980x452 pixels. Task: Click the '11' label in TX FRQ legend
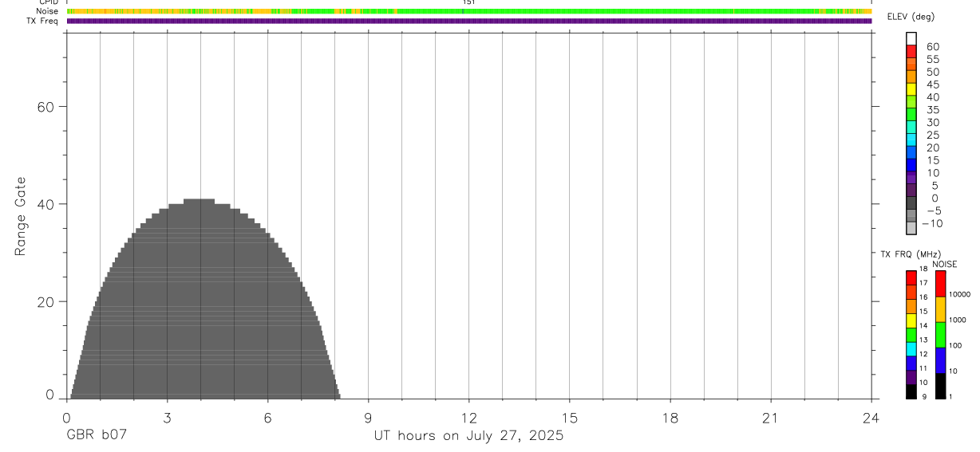click(923, 368)
